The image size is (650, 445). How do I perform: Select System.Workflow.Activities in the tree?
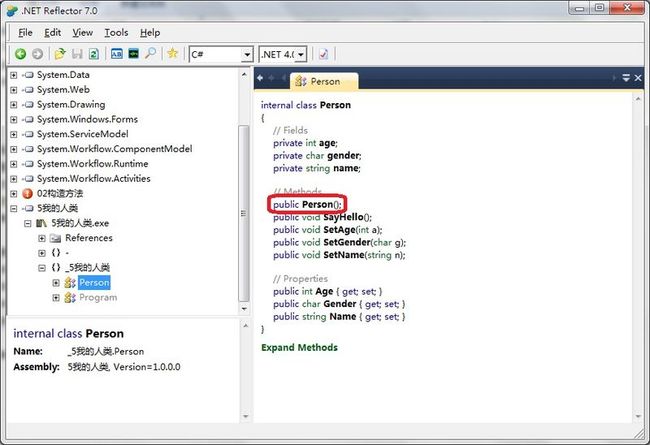click(x=94, y=179)
